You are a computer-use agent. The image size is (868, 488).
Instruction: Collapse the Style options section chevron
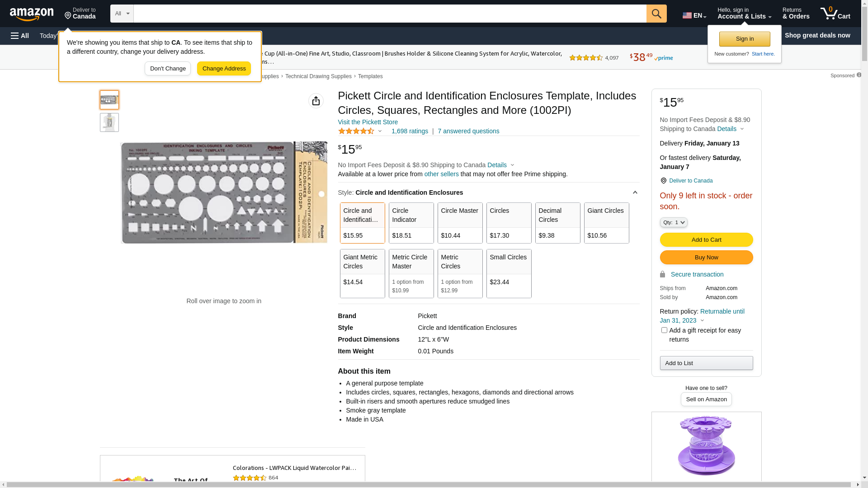pos(635,193)
